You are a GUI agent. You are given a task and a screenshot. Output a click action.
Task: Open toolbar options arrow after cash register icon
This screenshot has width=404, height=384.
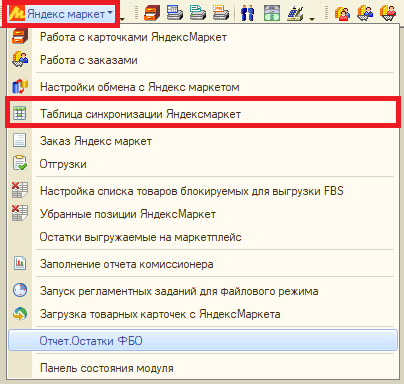coord(312,19)
